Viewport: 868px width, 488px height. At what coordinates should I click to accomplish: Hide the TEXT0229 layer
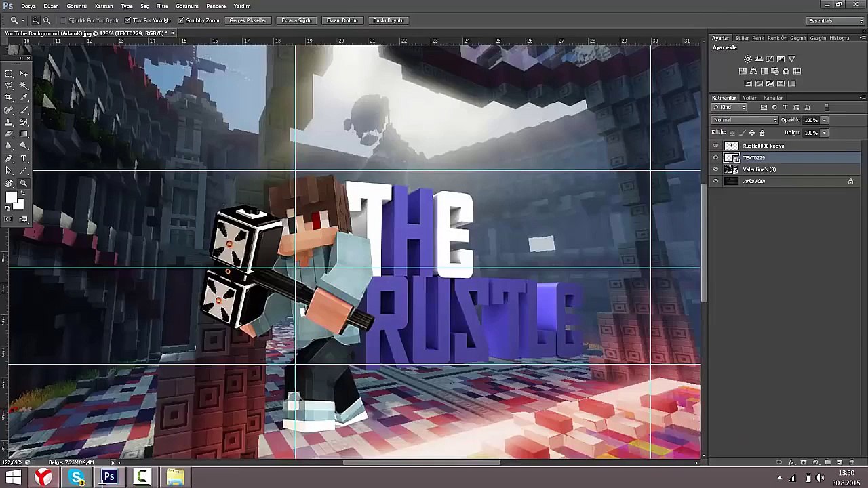tap(715, 158)
